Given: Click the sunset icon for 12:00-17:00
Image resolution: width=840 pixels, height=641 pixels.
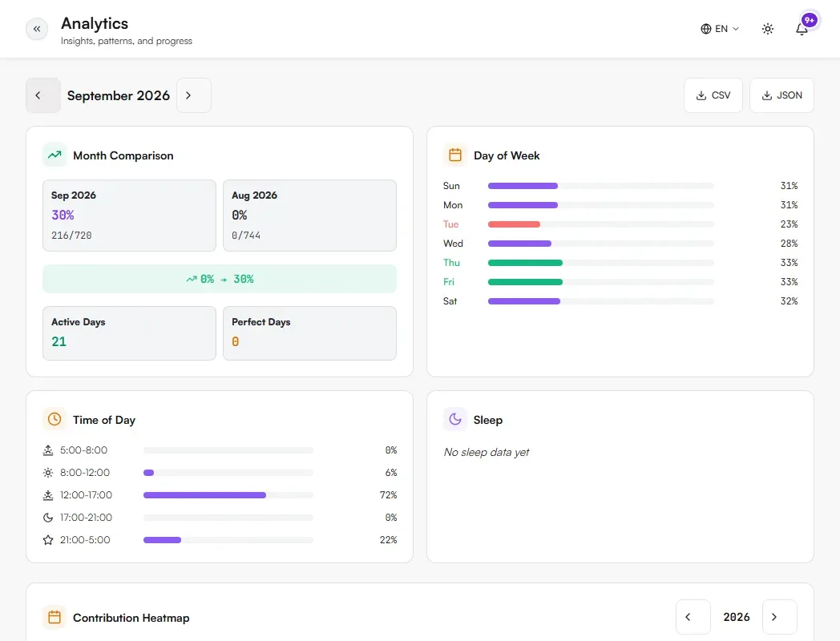Looking at the screenshot, I should 48,495.
